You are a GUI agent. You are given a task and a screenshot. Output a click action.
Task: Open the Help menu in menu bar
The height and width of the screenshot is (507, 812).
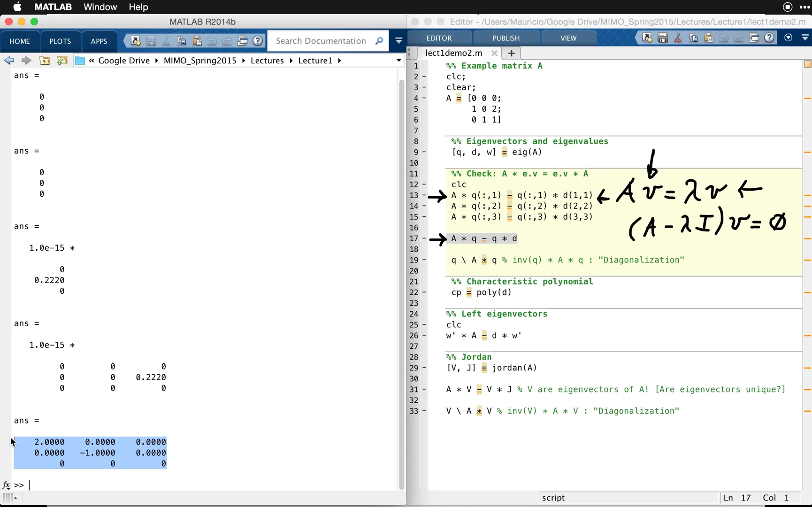[x=138, y=7]
